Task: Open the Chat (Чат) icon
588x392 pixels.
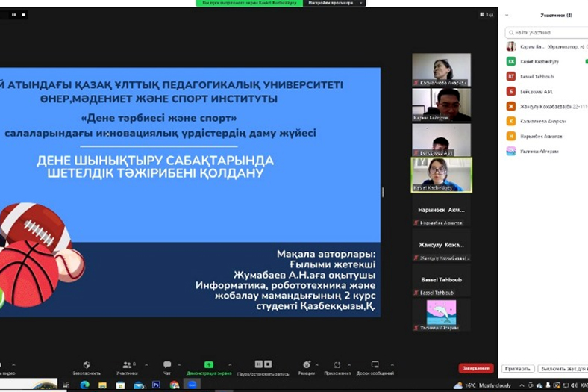Action: [167, 365]
